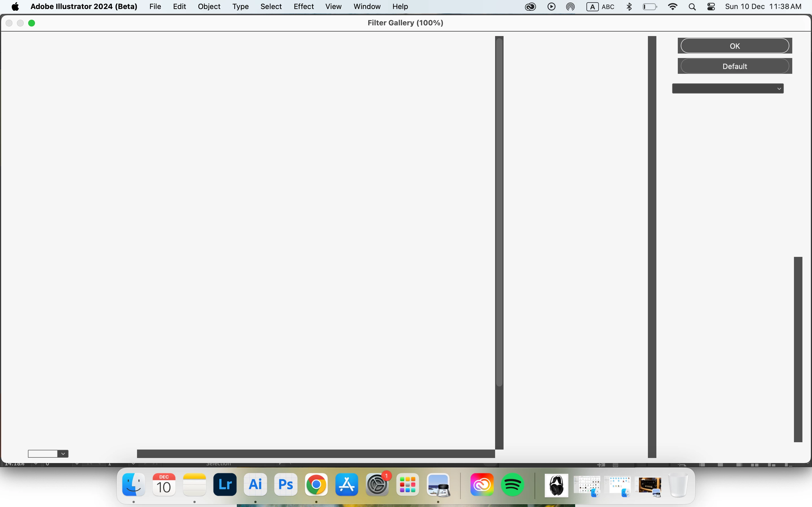The height and width of the screenshot is (507, 812).
Task: Launch Creative Cloud from the dock
Action: coord(482,484)
